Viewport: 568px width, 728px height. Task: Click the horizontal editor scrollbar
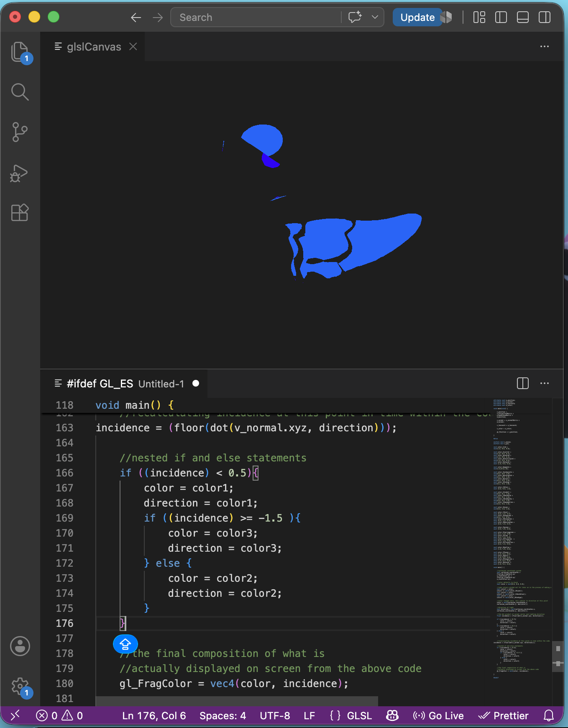click(237, 701)
